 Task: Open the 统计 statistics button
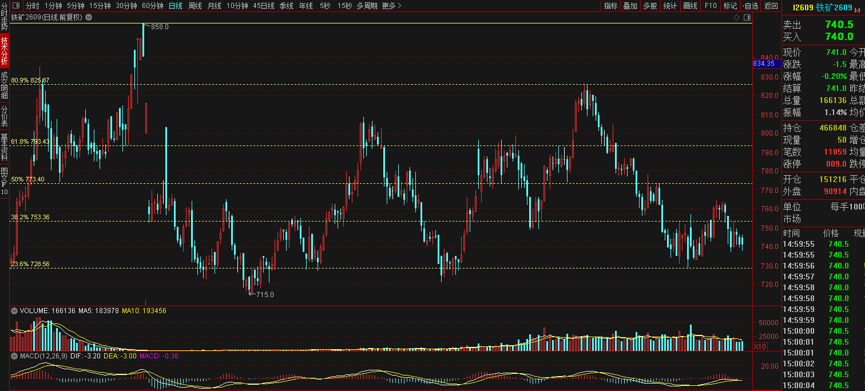pyautogui.click(x=670, y=6)
